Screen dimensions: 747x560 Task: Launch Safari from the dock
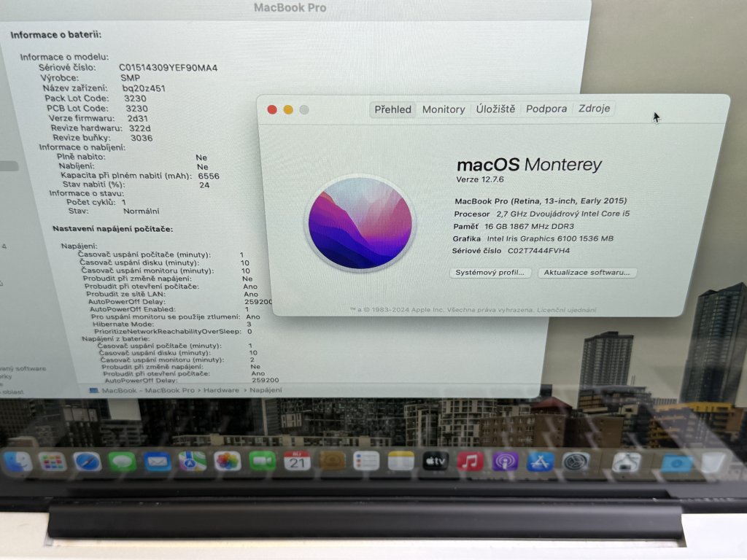(87, 461)
